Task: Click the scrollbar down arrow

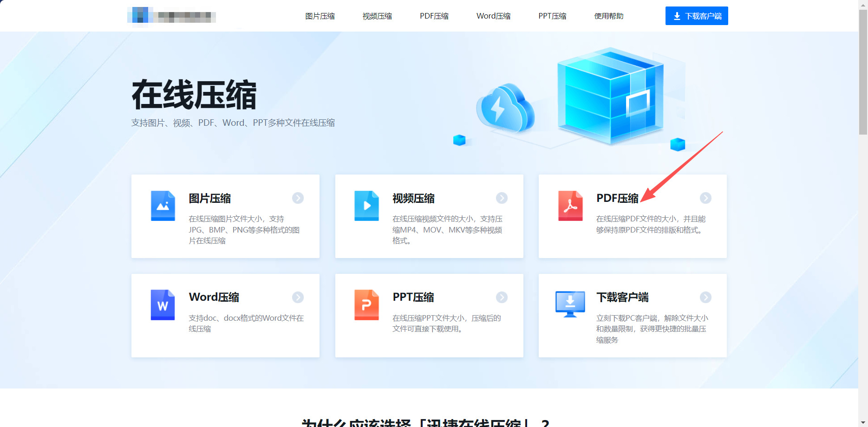Action: tap(863, 422)
